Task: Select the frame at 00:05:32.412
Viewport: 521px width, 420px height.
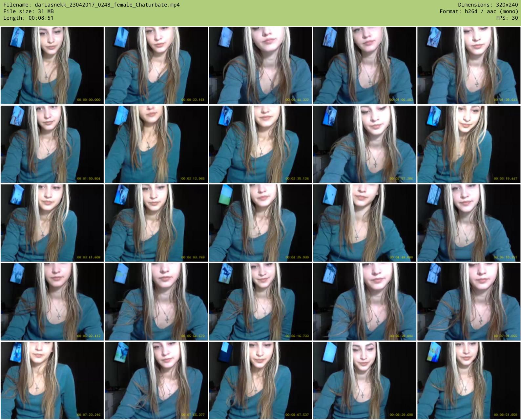Action: (x=52, y=302)
